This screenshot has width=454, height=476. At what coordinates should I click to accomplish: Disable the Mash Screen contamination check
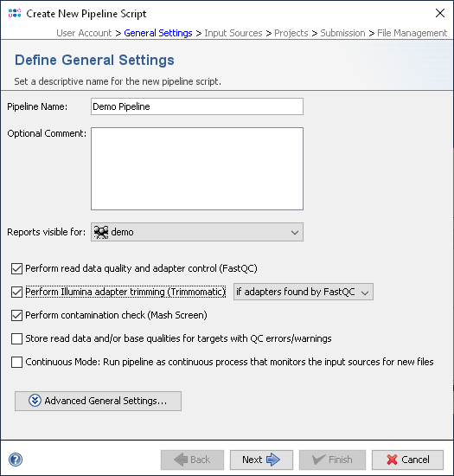click(16, 315)
